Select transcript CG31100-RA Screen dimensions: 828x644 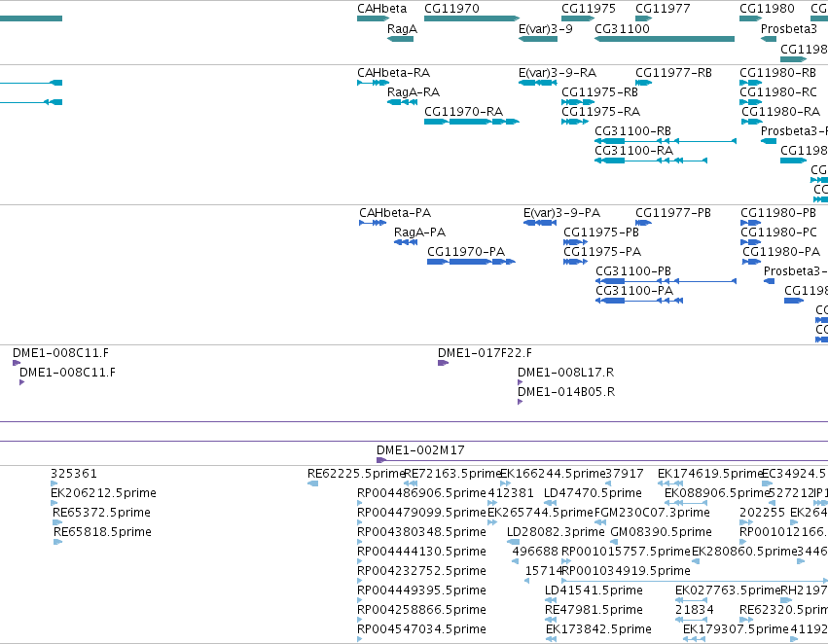tap(651, 161)
